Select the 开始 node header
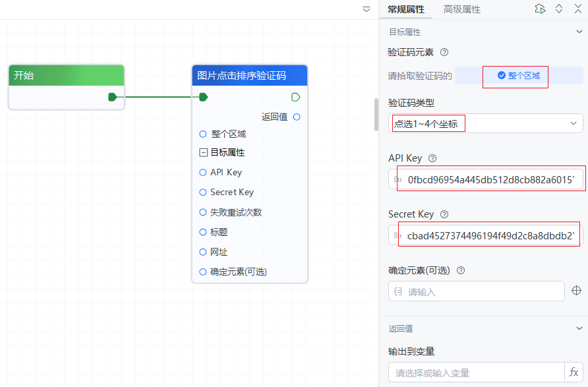 click(x=66, y=75)
